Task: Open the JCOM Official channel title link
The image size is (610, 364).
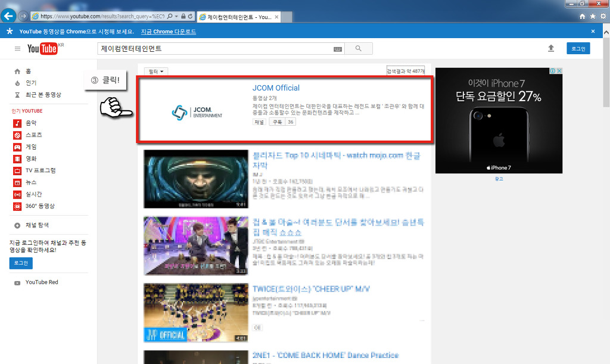Action: click(x=276, y=88)
